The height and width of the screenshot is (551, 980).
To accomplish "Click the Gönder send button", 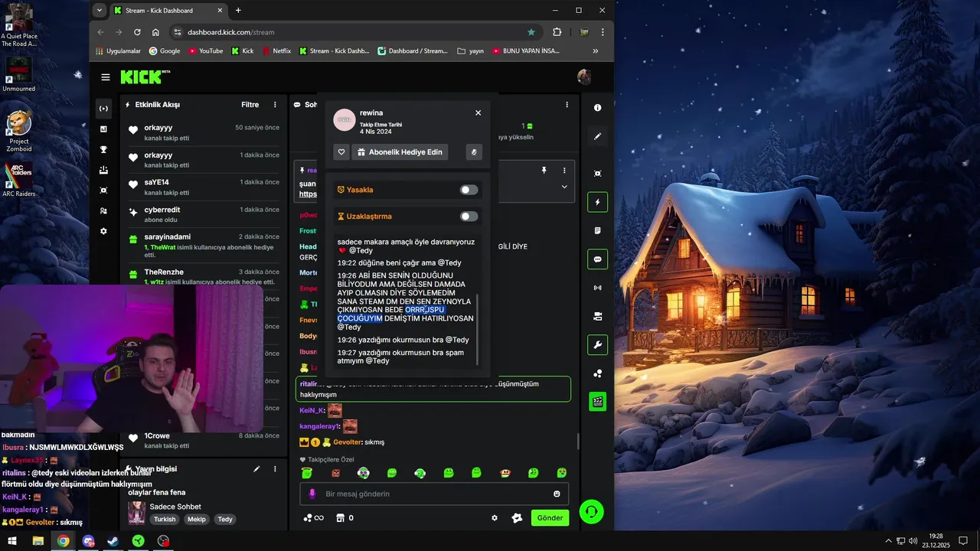I will pos(550,518).
